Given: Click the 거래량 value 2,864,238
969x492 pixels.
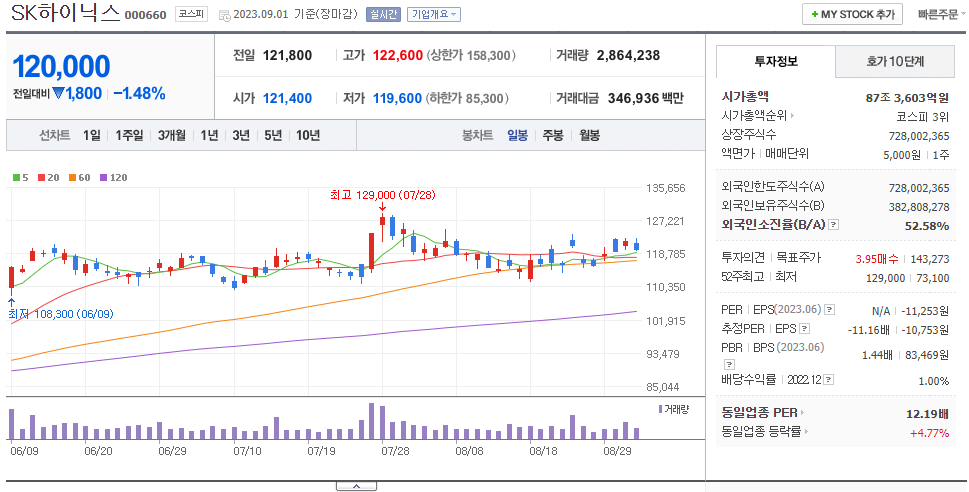Looking at the screenshot, I should click(628, 56).
